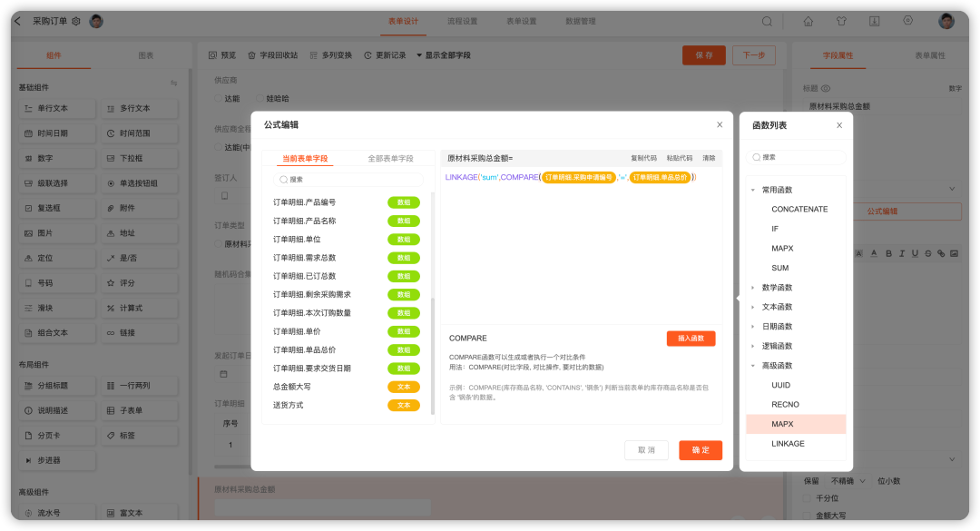Image resolution: width=980 pixels, height=531 pixels.
Task: Click 复制代码 copy code link
Action: (643, 158)
